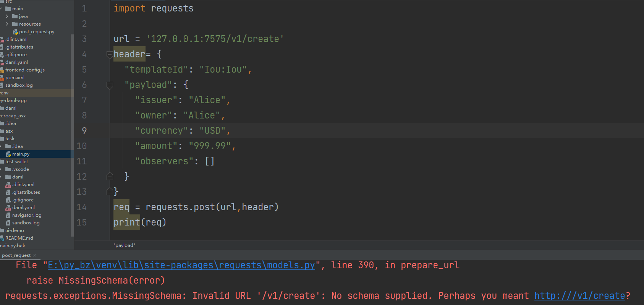The height and width of the screenshot is (305, 644).
Task: Click the java folder icon
Action: point(15,16)
